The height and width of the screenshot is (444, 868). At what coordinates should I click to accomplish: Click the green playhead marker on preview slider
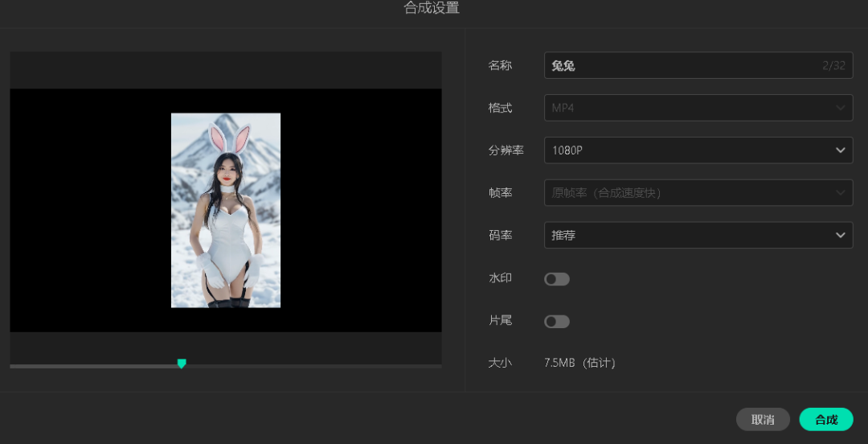pyautogui.click(x=182, y=364)
